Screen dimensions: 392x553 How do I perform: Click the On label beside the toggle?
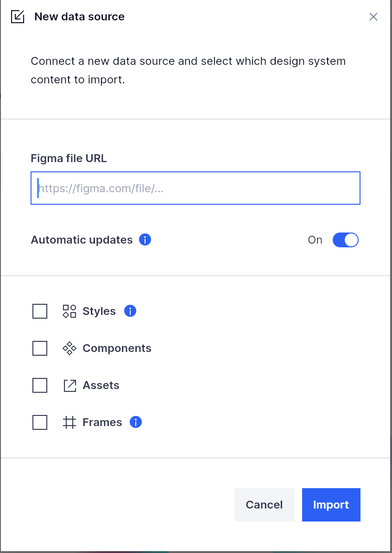315,240
